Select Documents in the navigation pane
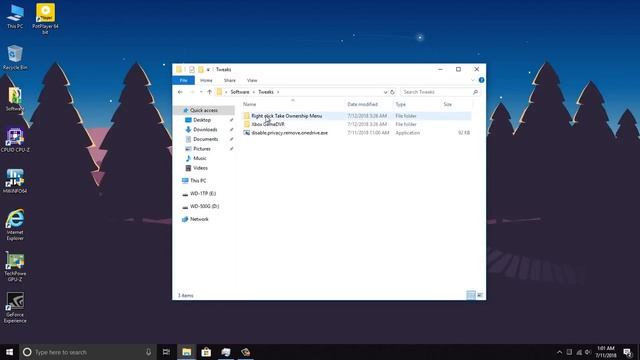640x360 pixels. tap(206, 139)
